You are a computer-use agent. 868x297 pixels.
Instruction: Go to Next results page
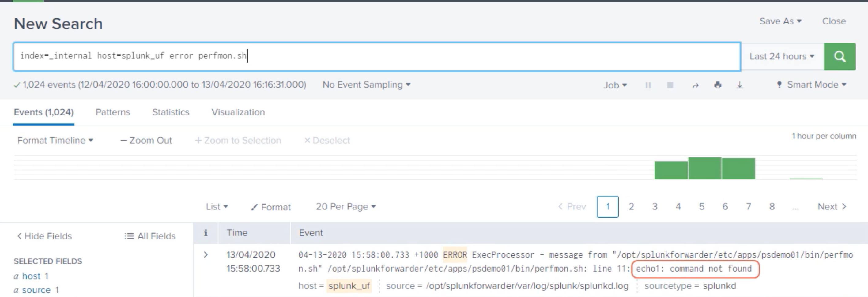click(832, 206)
